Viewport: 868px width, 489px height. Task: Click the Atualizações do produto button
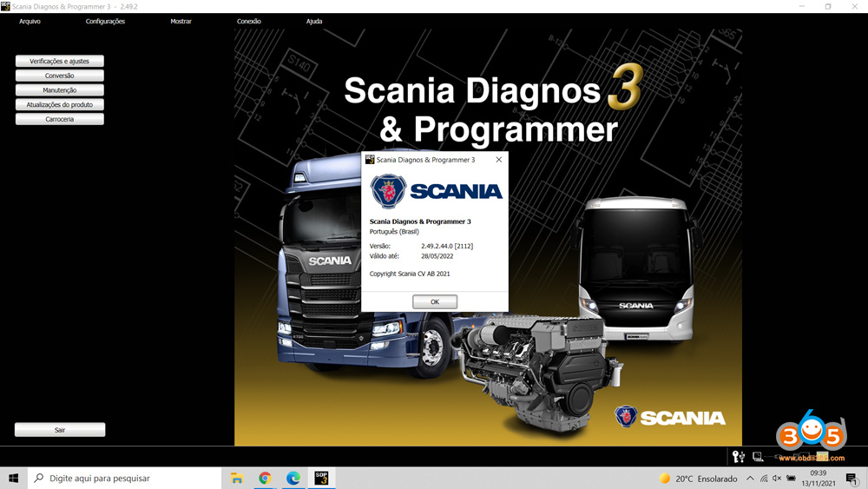pyautogui.click(x=60, y=105)
